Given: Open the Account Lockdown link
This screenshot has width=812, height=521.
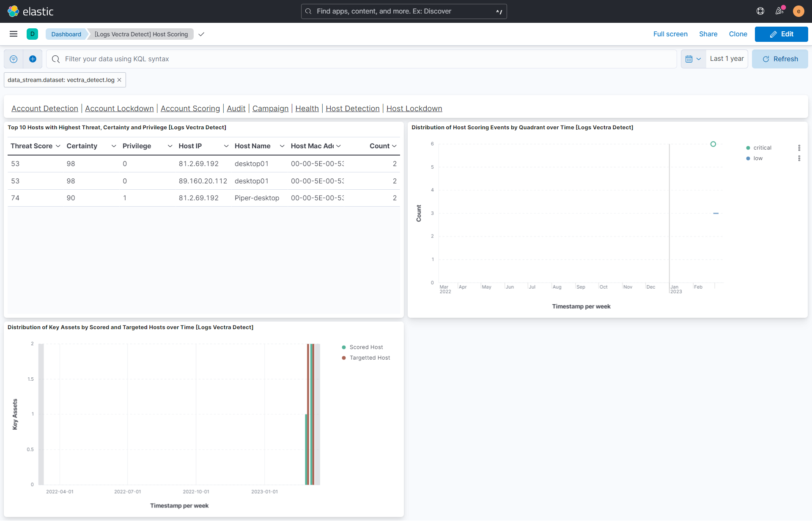Looking at the screenshot, I should pyautogui.click(x=119, y=109).
